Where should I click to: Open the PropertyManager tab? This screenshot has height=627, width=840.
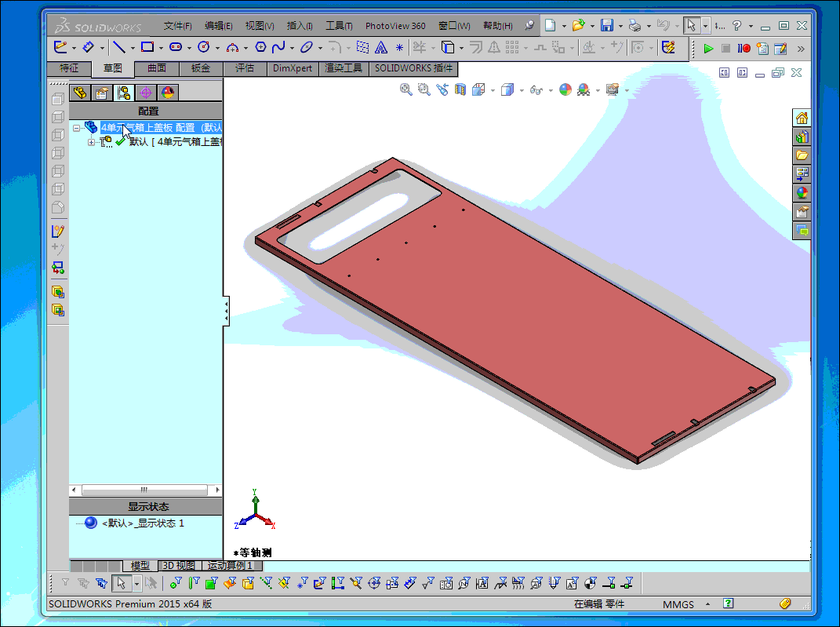[102, 93]
